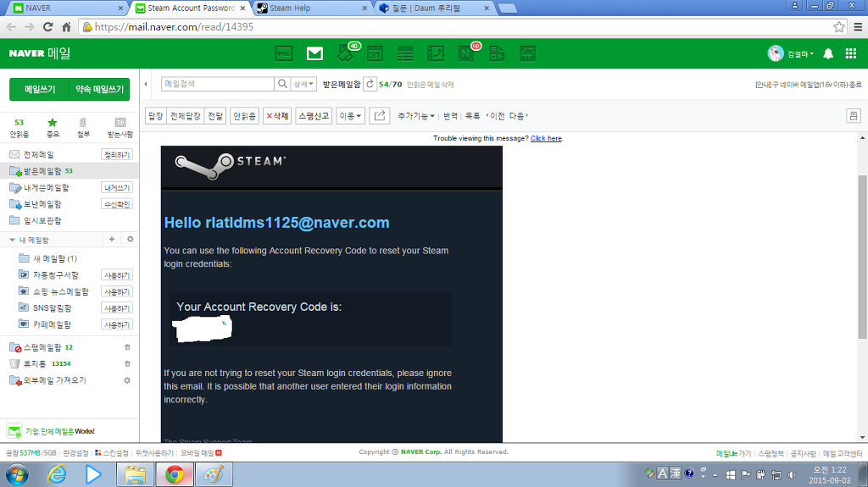Switch to the Steam Help tab
Image resolution: width=868 pixels, height=487 pixels.
tap(312, 8)
